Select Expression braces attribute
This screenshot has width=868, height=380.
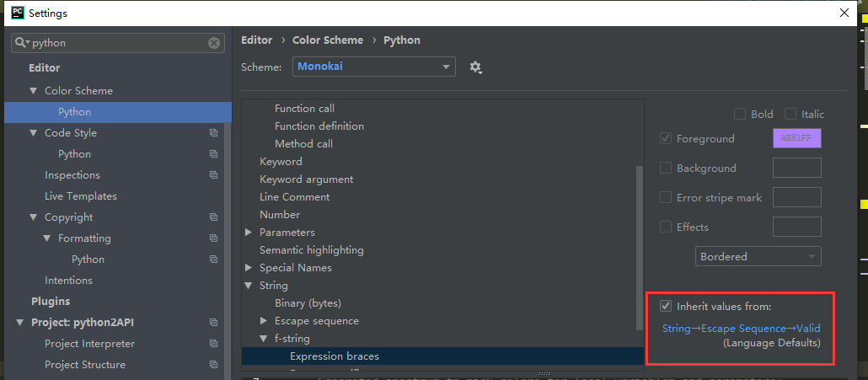(442, 356)
